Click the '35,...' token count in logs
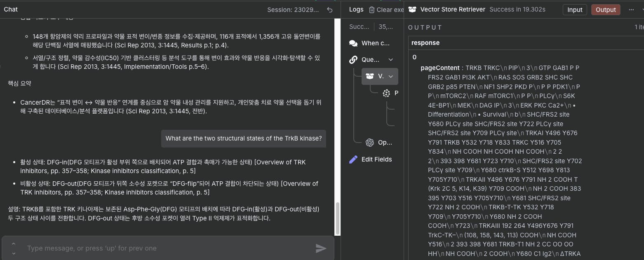The height and width of the screenshot is (260, 644). pos(386,27)
